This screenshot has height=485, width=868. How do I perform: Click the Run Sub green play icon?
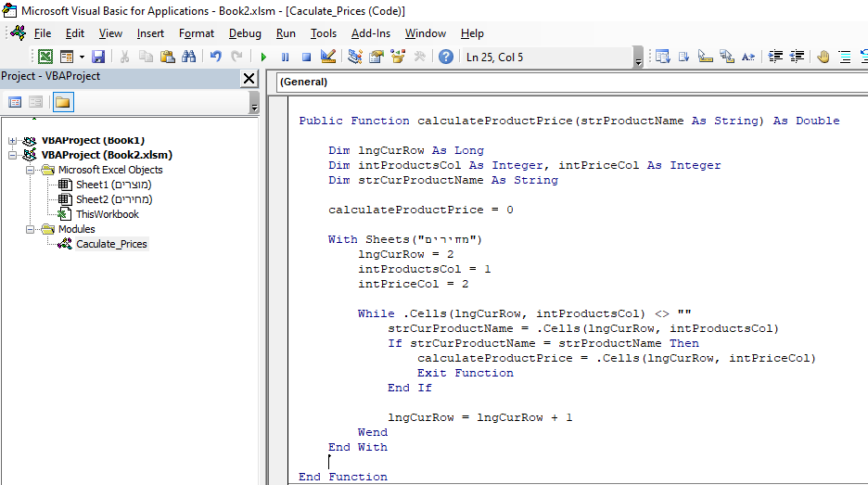(x=263, y=57)
